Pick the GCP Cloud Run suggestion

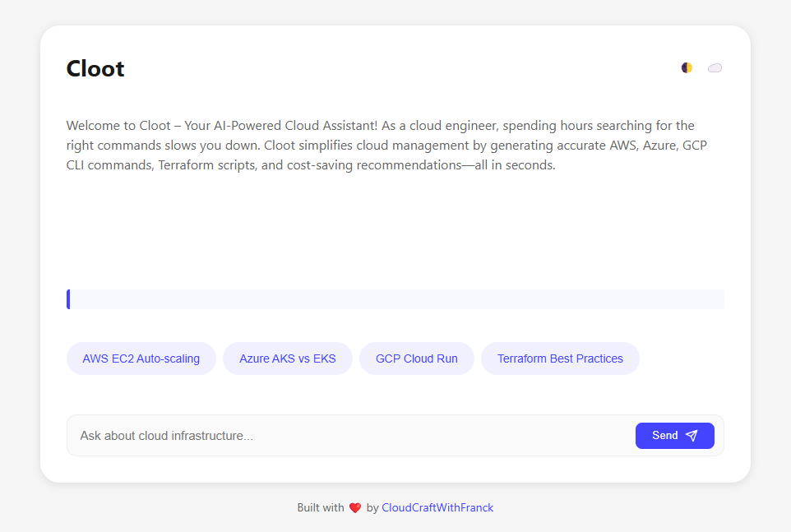click(x=417, y=359)
